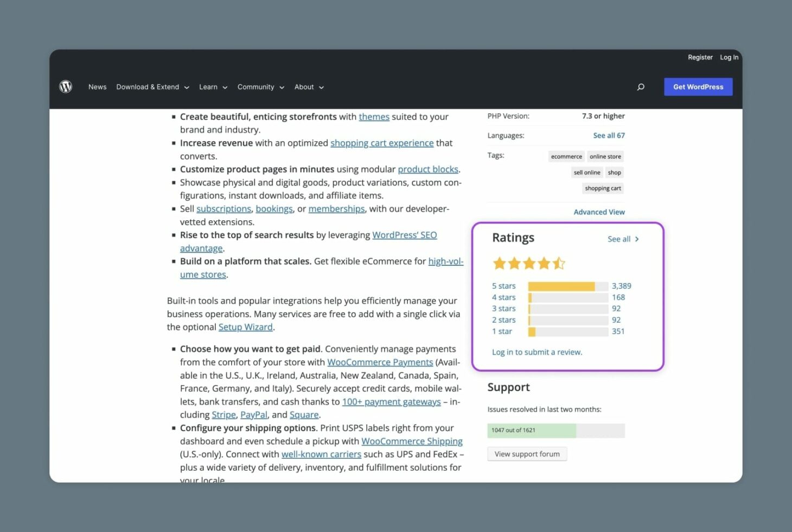Image resolution: width=792 pixels, height=532 pixels.
Task: Click the Get WordPress button
Action: click(x=698, y=86)
